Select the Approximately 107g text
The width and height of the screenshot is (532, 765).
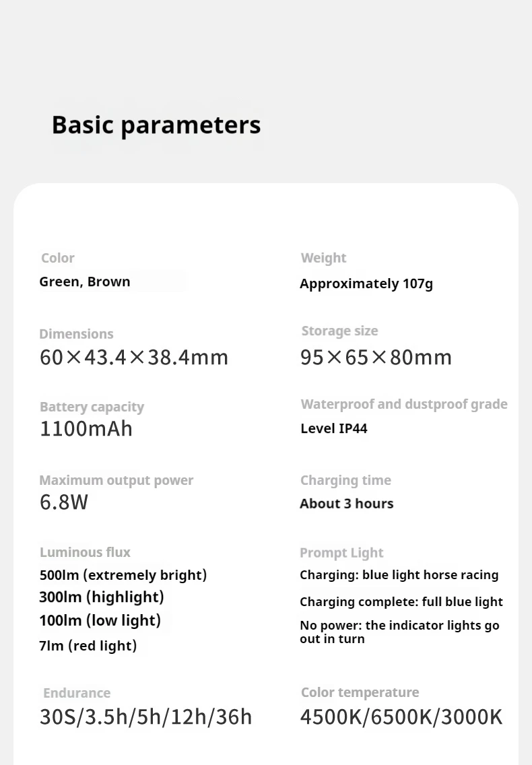pyautogui.click(x=366, y=284)
